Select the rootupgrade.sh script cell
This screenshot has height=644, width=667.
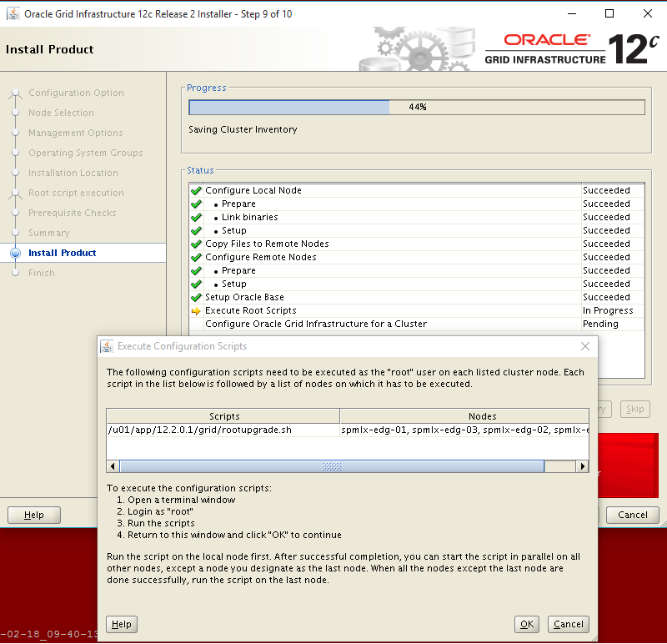tap(223, 430)
